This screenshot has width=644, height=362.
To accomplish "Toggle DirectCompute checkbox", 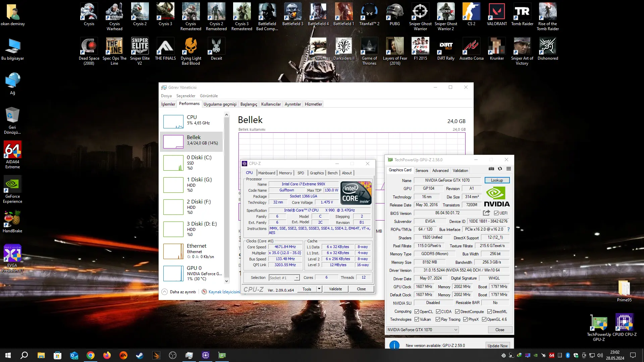I will (x=457, y=312).
